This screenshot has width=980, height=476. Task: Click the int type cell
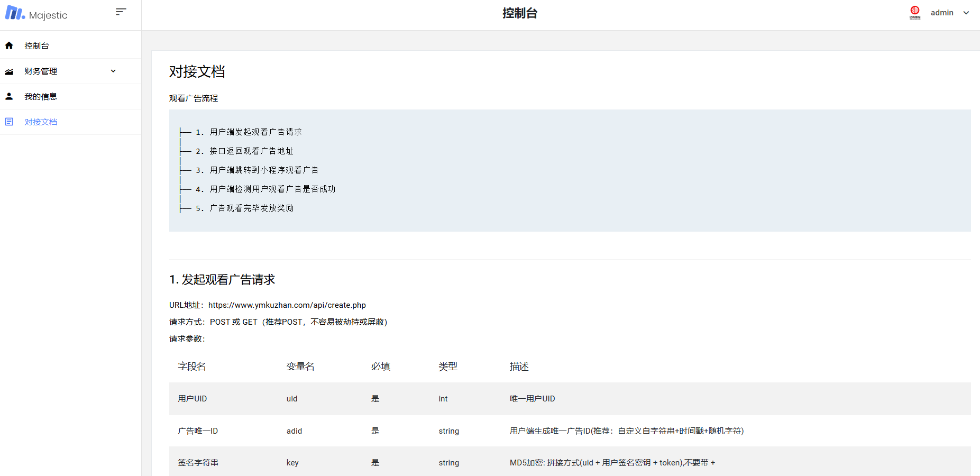[443, 399]
